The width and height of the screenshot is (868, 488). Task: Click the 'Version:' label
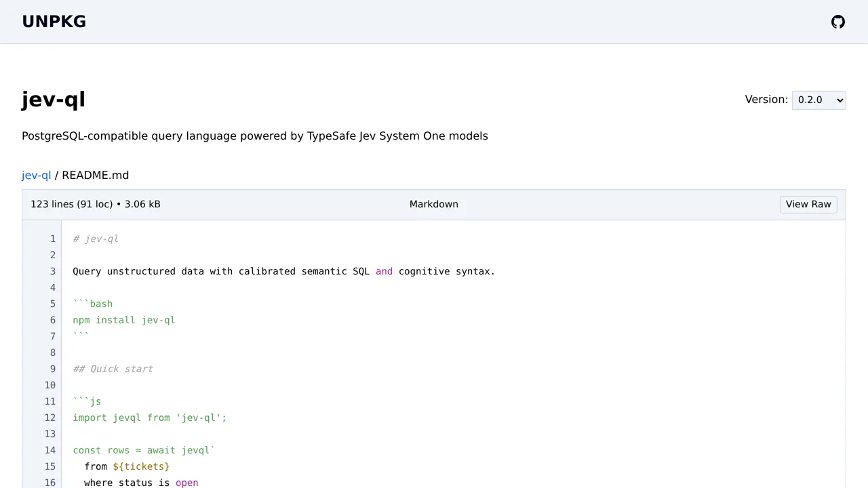tap(766, 100)
